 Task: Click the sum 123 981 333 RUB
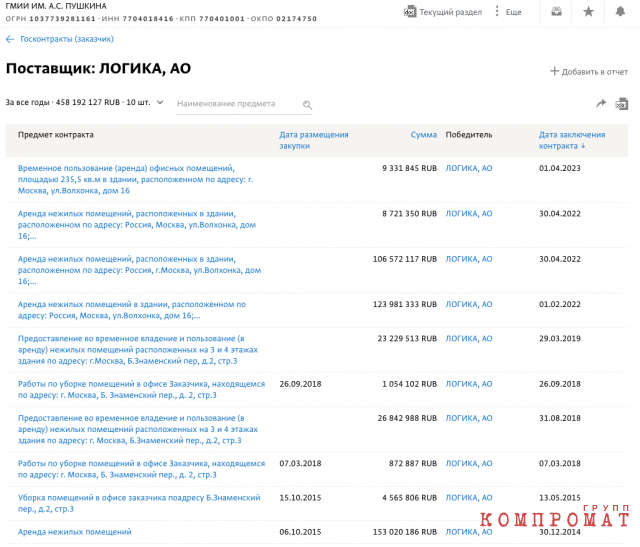[405, 304]
